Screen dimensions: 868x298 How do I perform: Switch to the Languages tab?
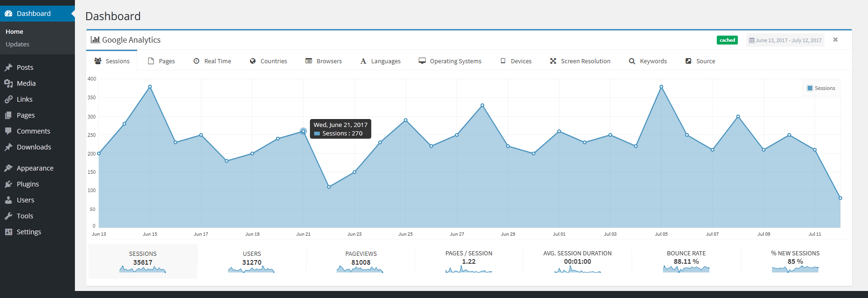click(x=380, y=61)
